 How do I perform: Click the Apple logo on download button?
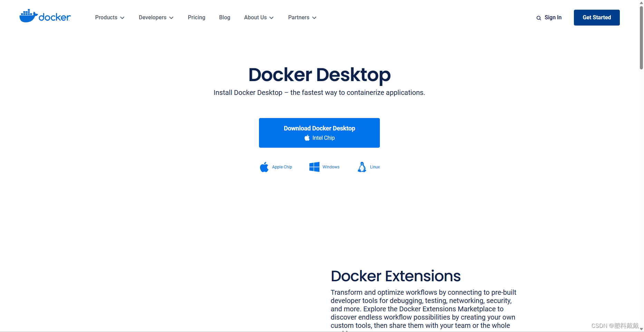[307, 138]
